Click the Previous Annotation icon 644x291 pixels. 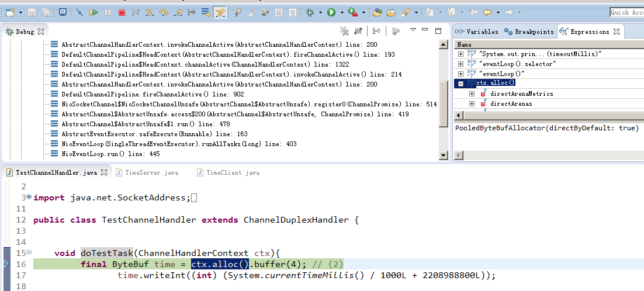click(451, 13)
